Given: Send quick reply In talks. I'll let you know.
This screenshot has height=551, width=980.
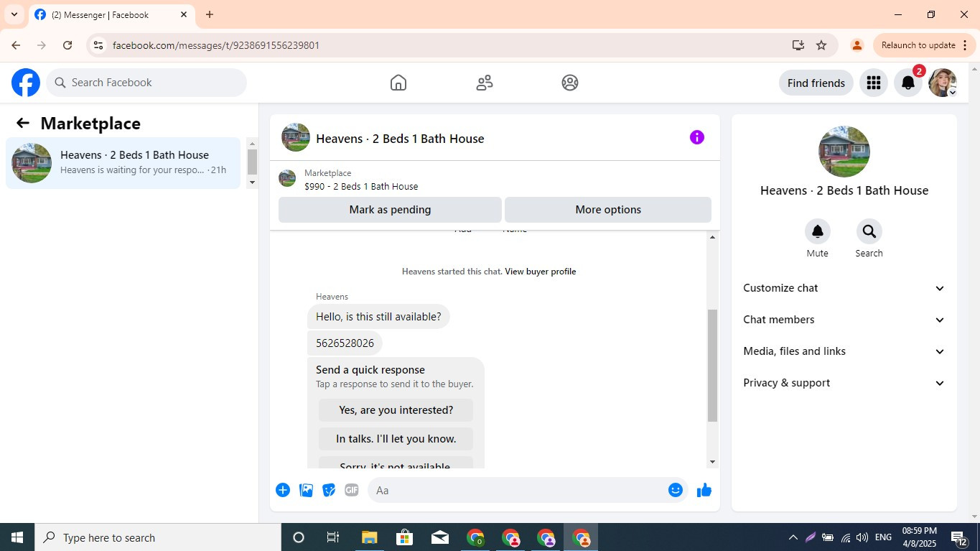Looking at the screenshot, I should pyautogui.click(x=396, y=439).
